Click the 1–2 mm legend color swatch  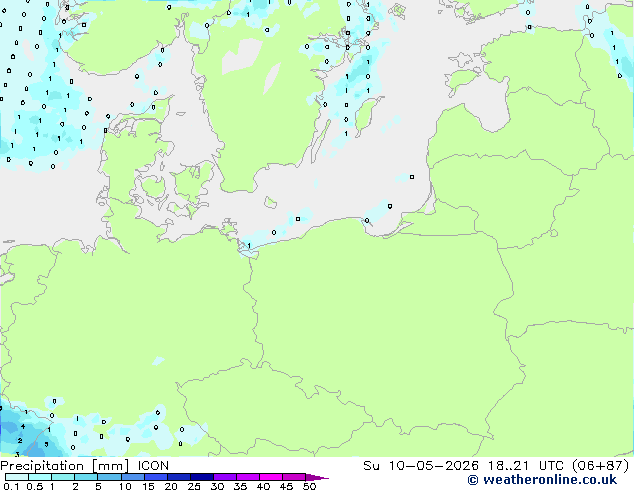[63, 477]
